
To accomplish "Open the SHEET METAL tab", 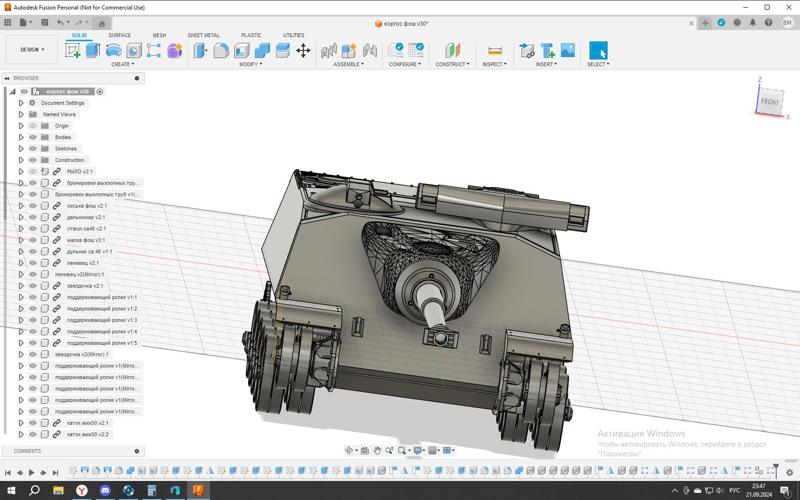I will point(203,35).
